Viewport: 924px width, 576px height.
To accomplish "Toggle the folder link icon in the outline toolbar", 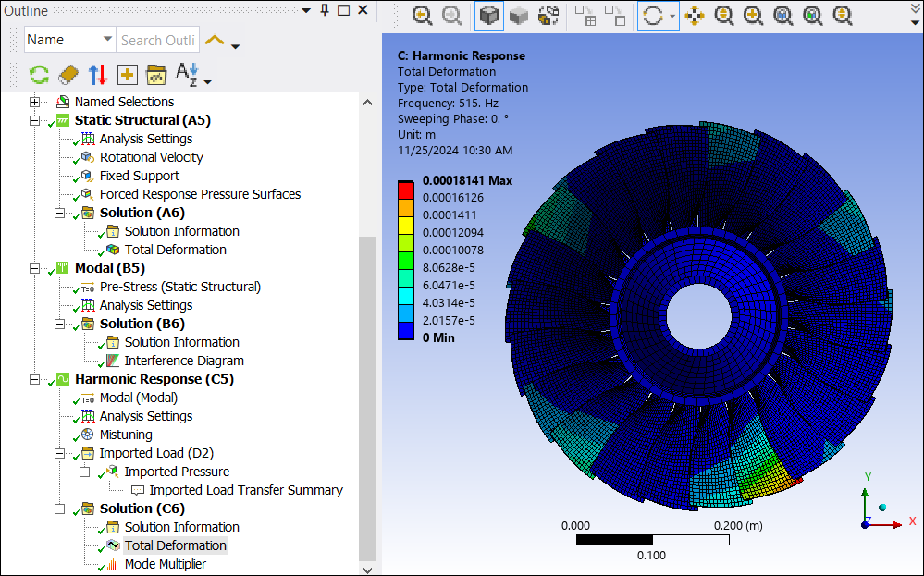I will click(x=155, y=75).
